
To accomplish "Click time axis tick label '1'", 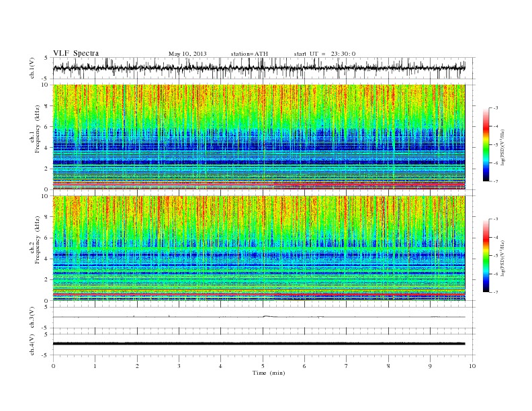I will pyautogui.click(x=95, y=366).
